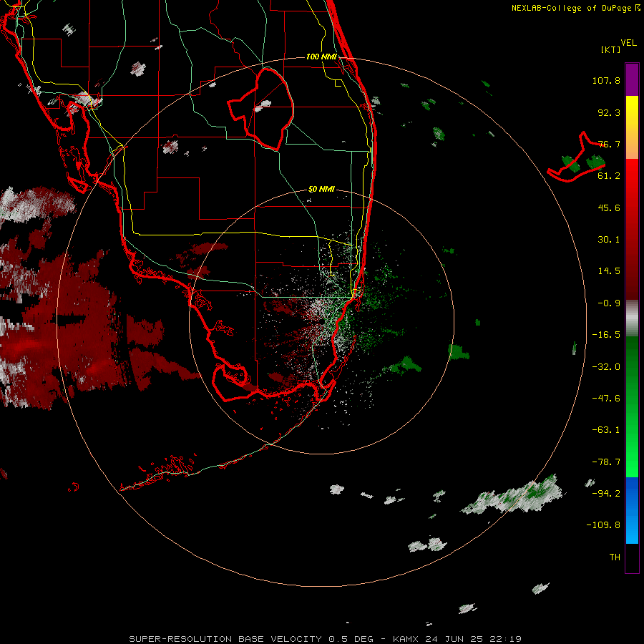Viewport: 644px width, 644px height.
Task: Pick the black TH segment of the colorbar
Action: pos(632,558)
